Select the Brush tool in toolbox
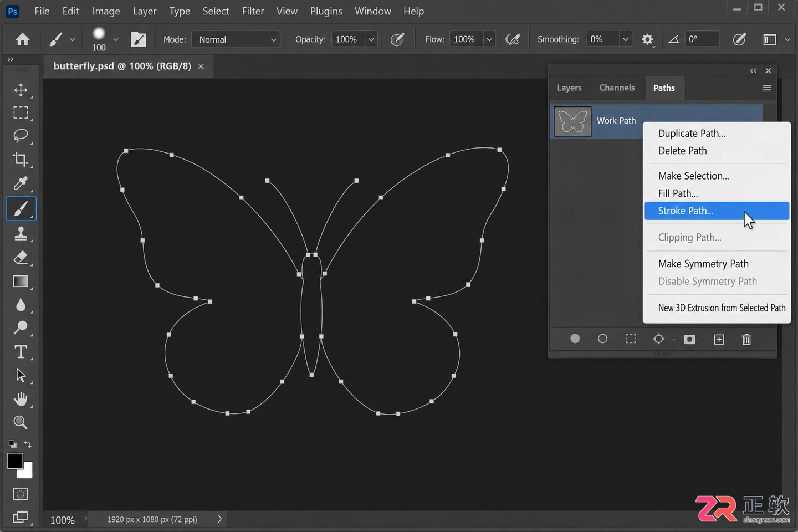 tap(21, 209)
